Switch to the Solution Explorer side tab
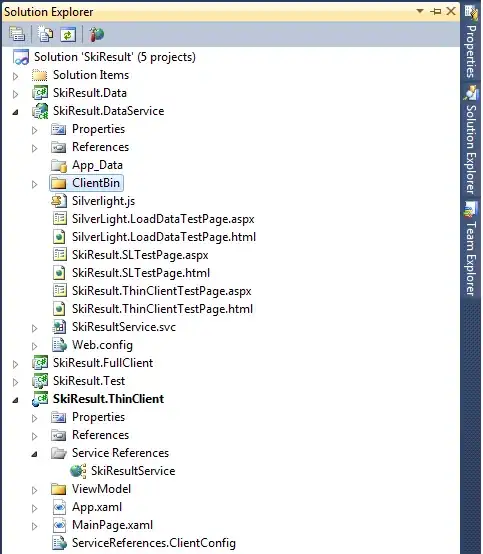The height and width of the screenshot is (554, 483). [471, 141]
